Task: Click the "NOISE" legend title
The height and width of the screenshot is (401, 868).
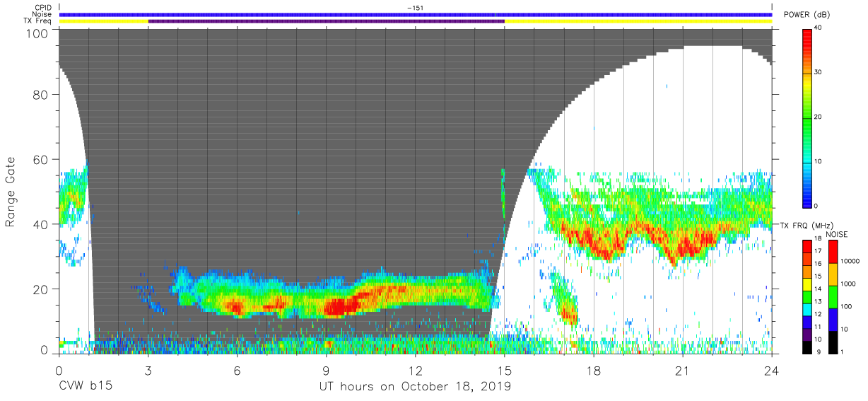Action: 835,234
